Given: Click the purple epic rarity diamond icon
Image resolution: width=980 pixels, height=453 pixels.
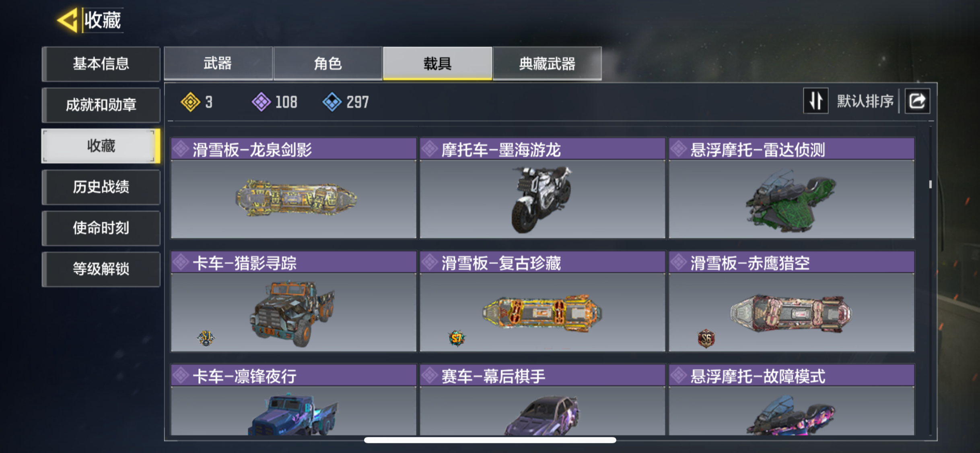Looking at the screenshot, I should [261, 102].
